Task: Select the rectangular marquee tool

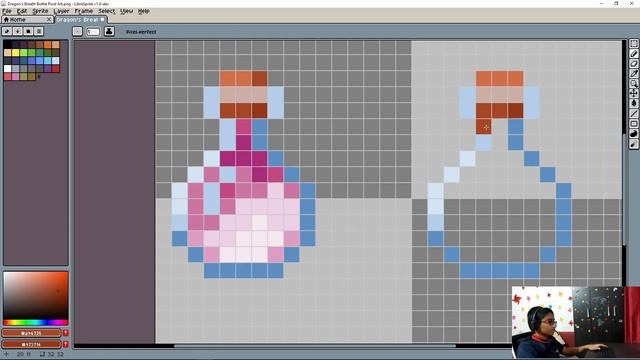Action: [x=633, y=44]
